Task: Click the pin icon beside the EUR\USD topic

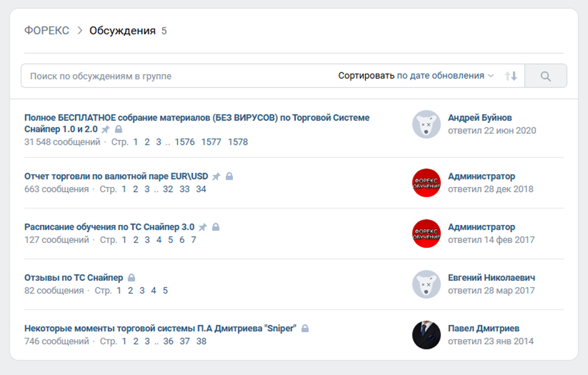Action: [x=216, y=177]
